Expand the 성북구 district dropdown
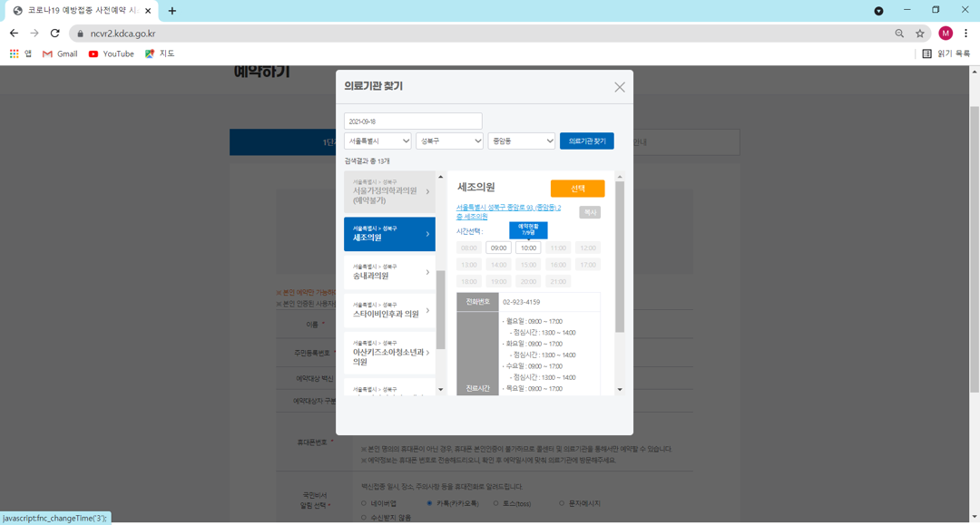 (x=449, y=141)
